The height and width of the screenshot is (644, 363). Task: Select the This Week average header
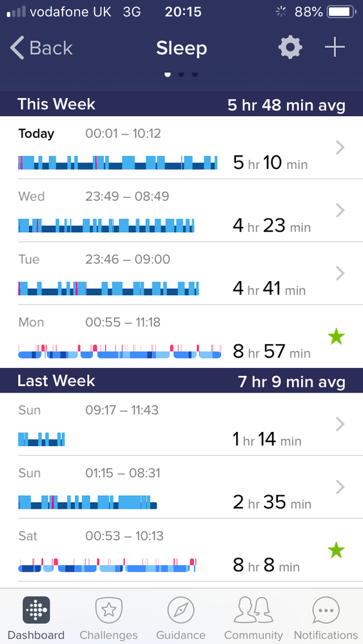(182, 104)
